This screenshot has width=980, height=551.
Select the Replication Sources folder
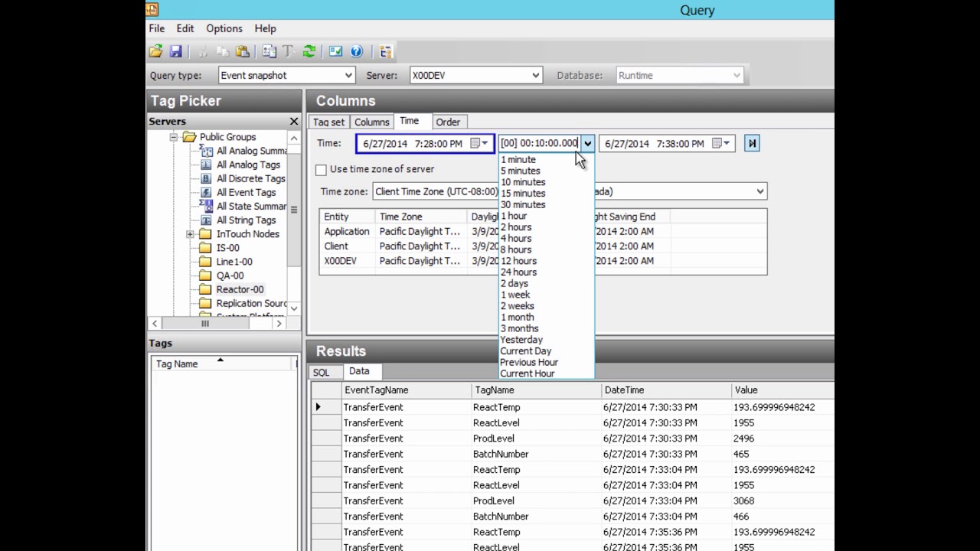coord(251,303)
